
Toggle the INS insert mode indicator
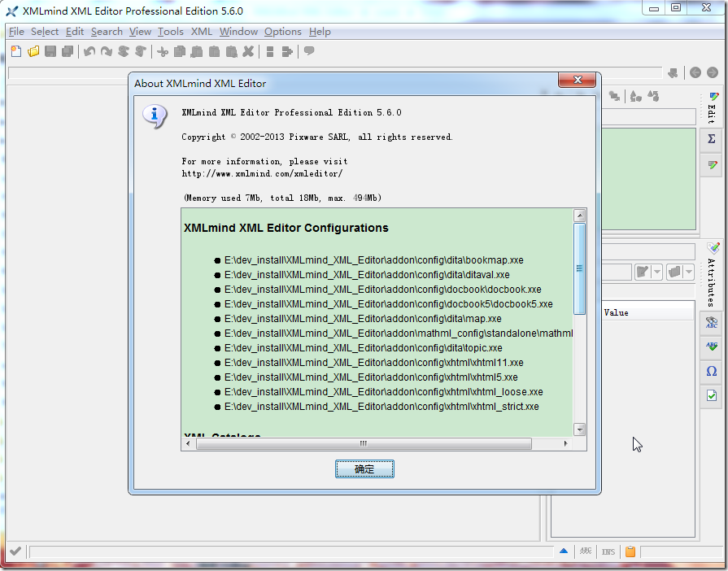(608, 551)
